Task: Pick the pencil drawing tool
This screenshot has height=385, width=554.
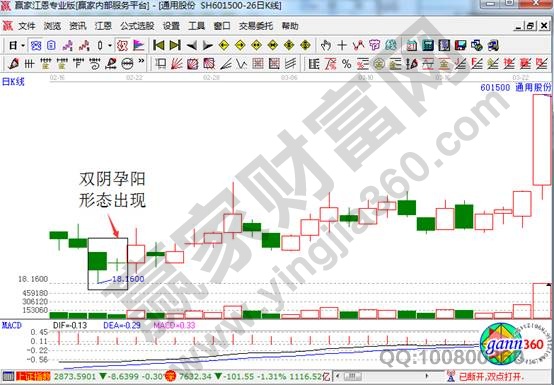Action: point(13,64)
